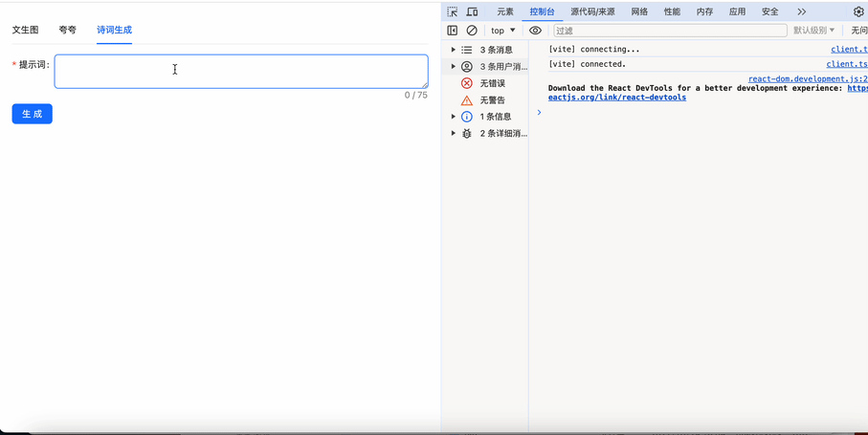Screen dimensions: 868x435
Task: Expand the 3 条消息 row
Action: pos(454,50)
